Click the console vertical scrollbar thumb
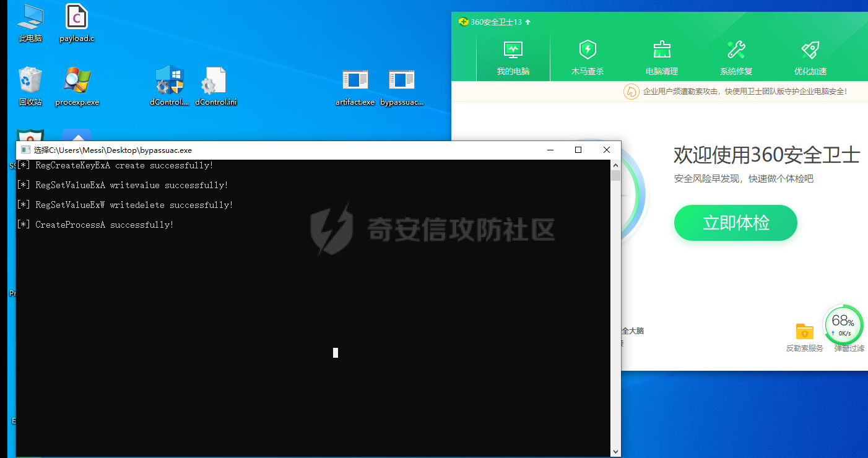This screenshot has height=458, width=868. coord(615,176)
